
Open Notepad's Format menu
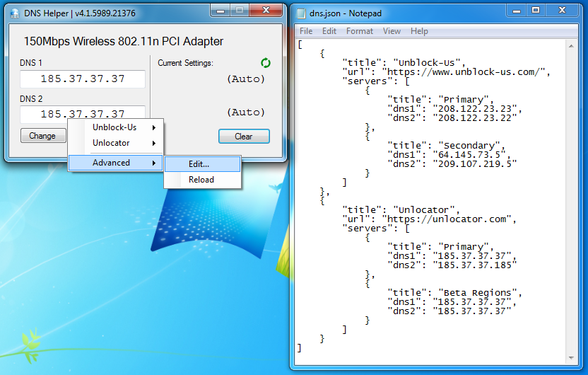coord(360,31)
